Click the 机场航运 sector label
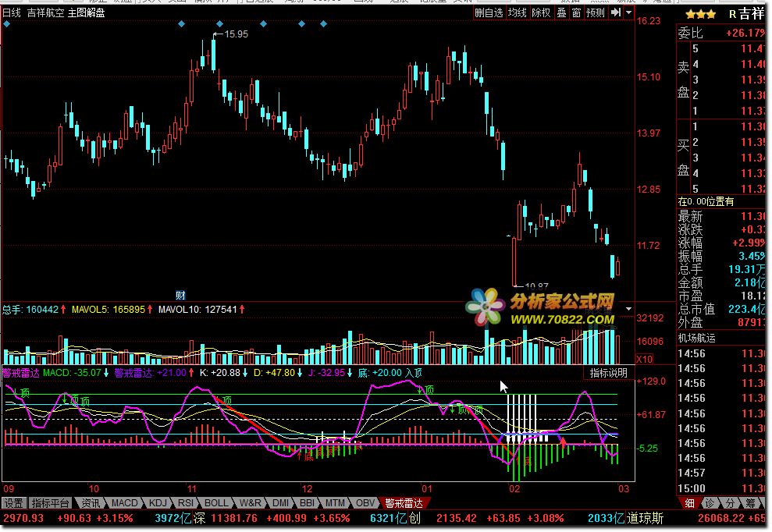This screenshot has width=772, height=532. 696,338
